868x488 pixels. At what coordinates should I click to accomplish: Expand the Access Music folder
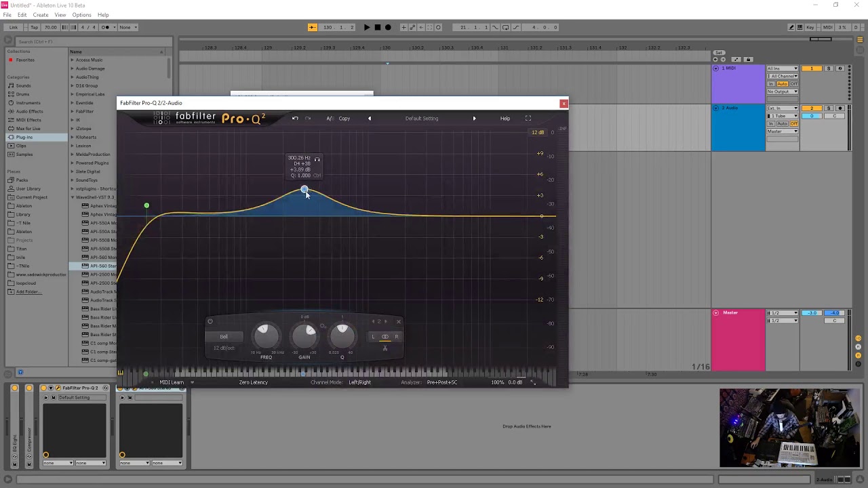coord(72,60)
